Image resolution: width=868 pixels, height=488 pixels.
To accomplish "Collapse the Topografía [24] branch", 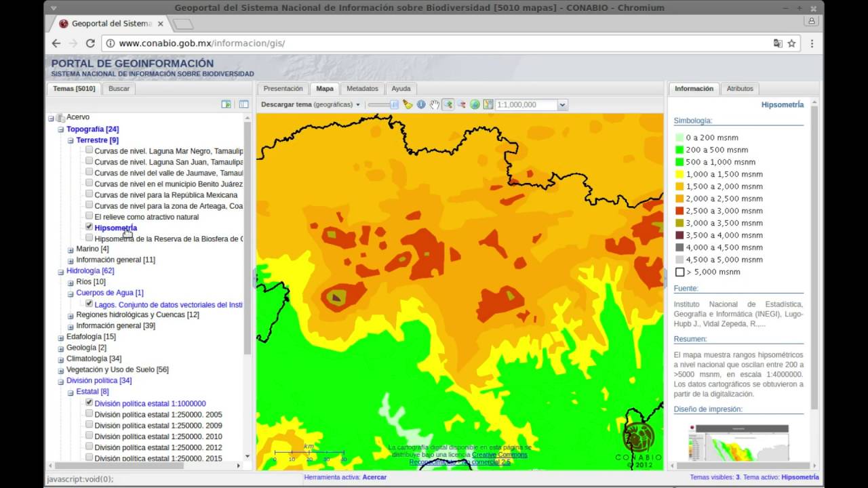I will tap(60, 129).
